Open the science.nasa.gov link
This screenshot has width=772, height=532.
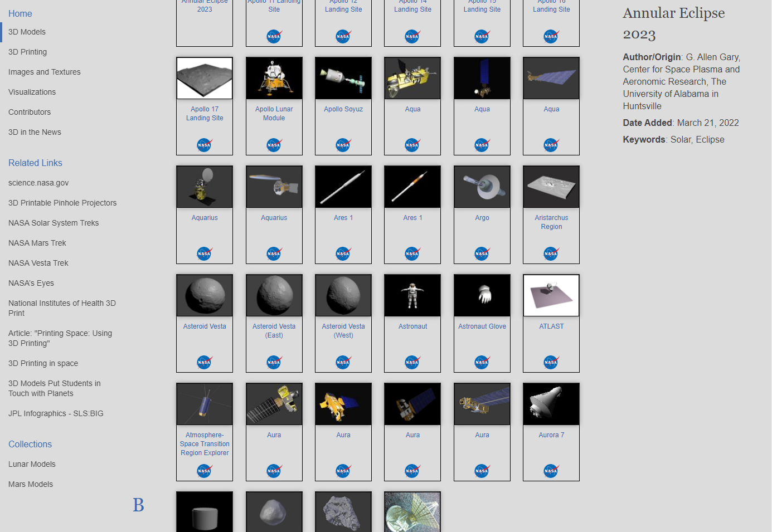pyautogui.click(x=38, y=183)
